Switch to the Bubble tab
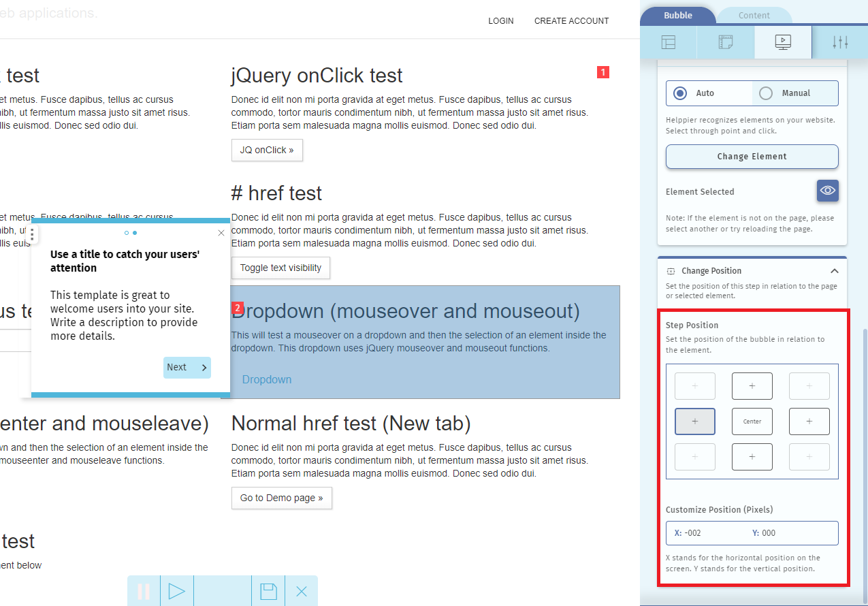Screen dimensions: 868x606 pos(677,16)
